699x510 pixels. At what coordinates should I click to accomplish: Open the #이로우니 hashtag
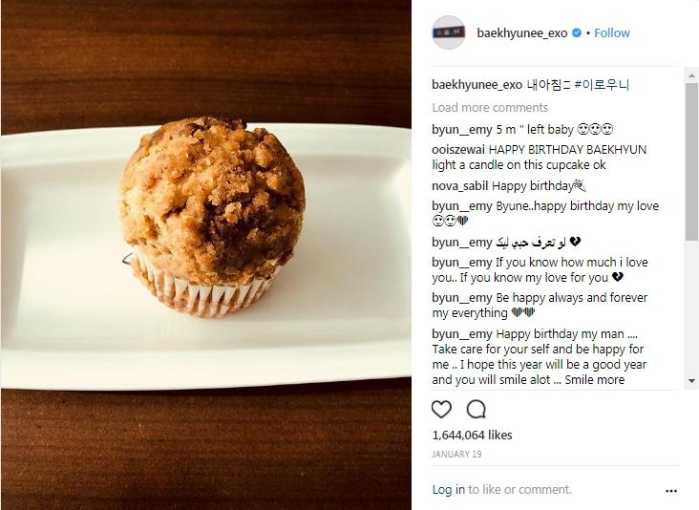pos(602,85)
